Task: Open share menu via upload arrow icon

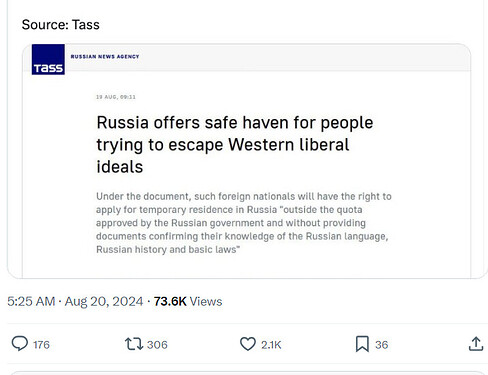Action: (x=476, y=344)
